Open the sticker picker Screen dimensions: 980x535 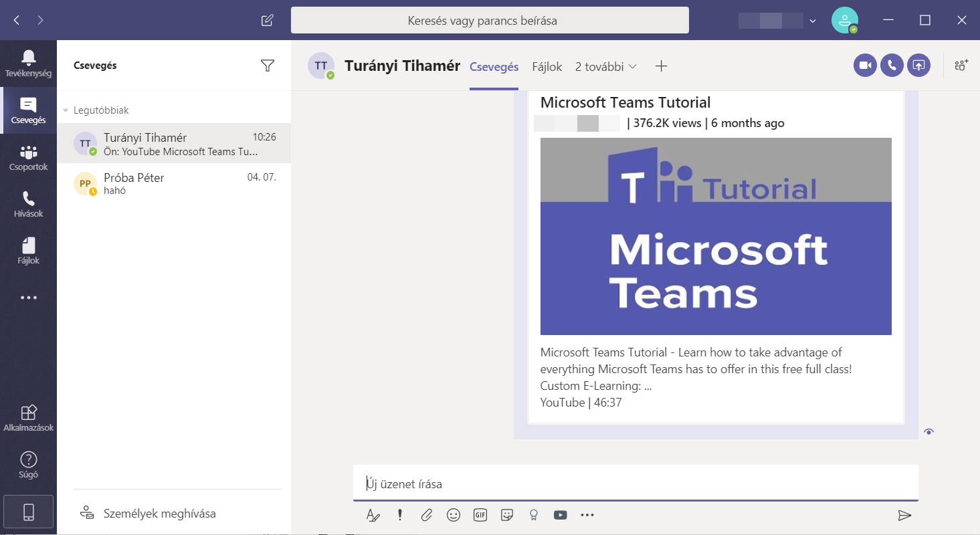click(507, 515)
